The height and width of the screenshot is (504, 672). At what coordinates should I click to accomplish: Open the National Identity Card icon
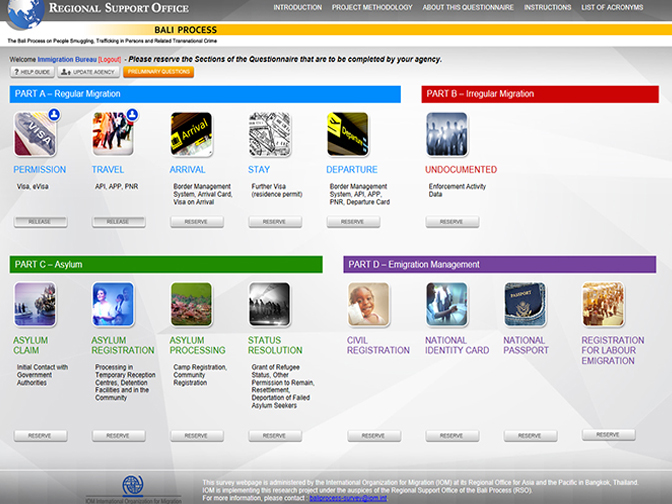point(447,304)
